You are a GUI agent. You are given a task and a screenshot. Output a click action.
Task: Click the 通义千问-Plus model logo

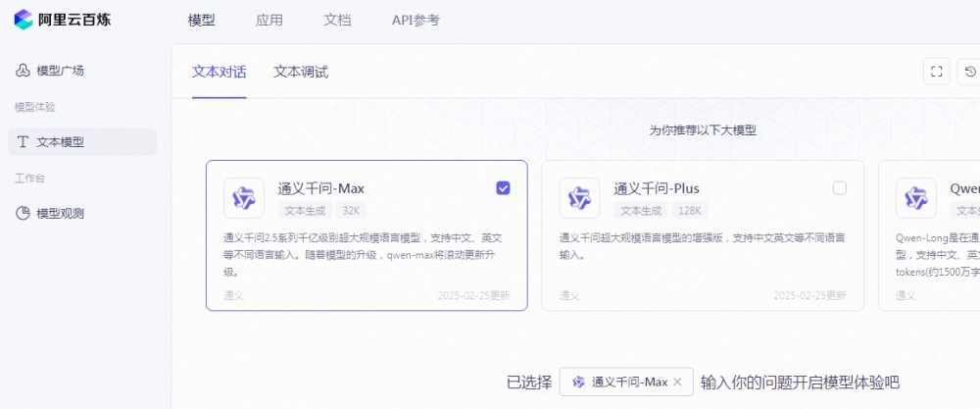[x=579, y=198]
